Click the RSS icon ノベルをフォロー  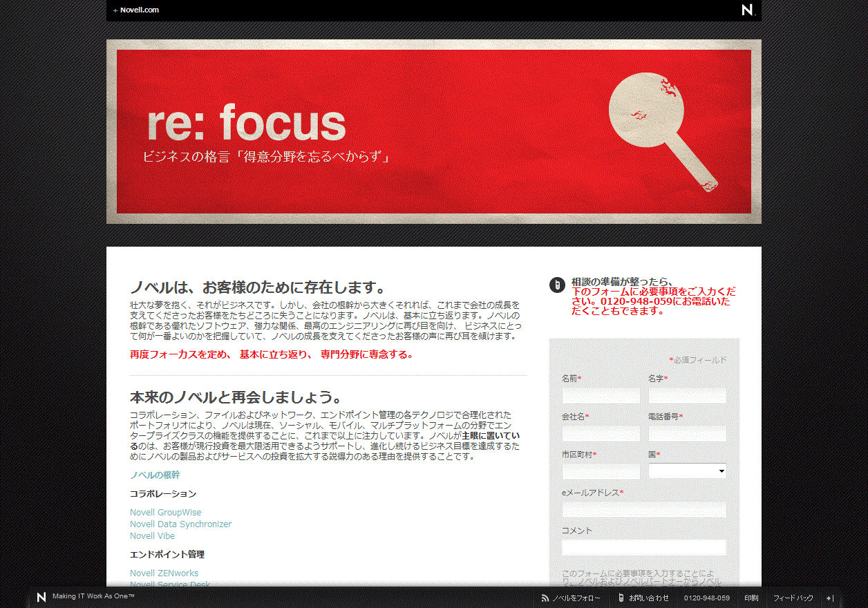[x=545, y=598]
